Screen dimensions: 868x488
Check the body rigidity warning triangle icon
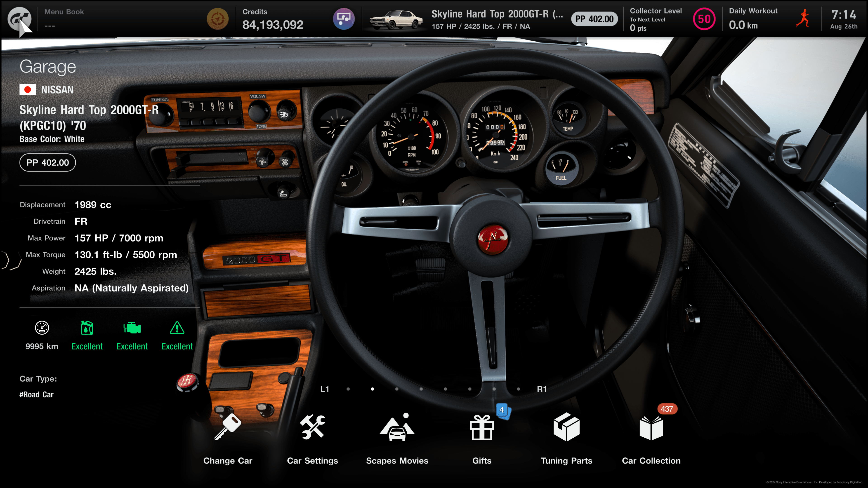[177, 328]
